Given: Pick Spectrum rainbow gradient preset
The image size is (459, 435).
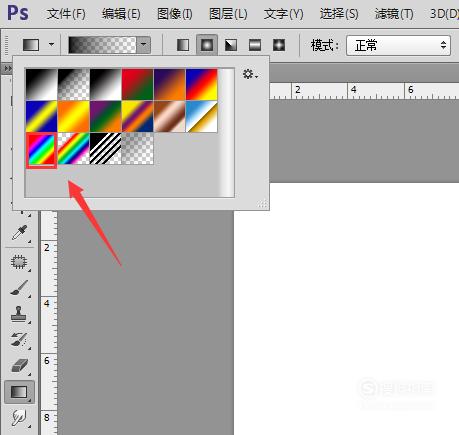Looking at the screenshot, I should coord(41,149).
